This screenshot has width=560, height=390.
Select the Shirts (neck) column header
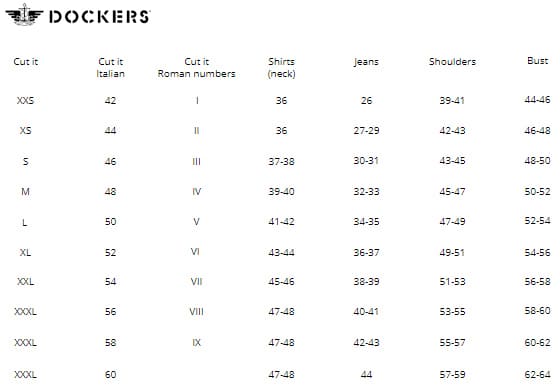(x=281, y=68)
